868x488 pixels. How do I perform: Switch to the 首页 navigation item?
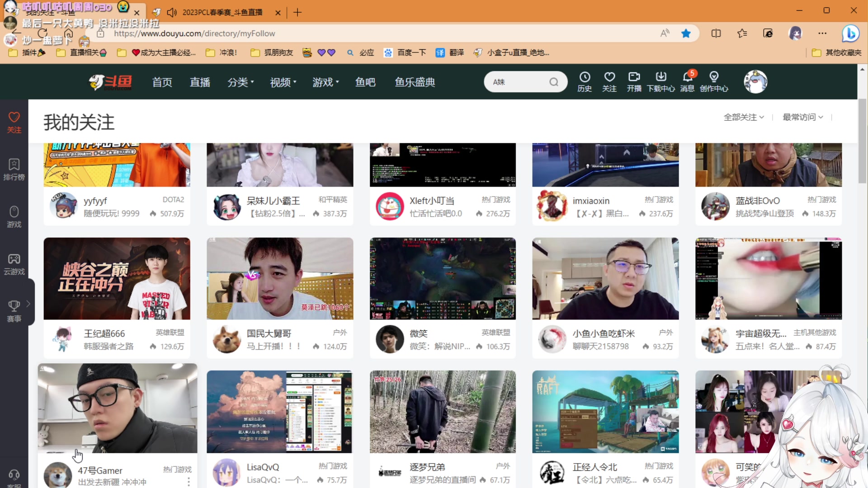[x=162, y=82]
